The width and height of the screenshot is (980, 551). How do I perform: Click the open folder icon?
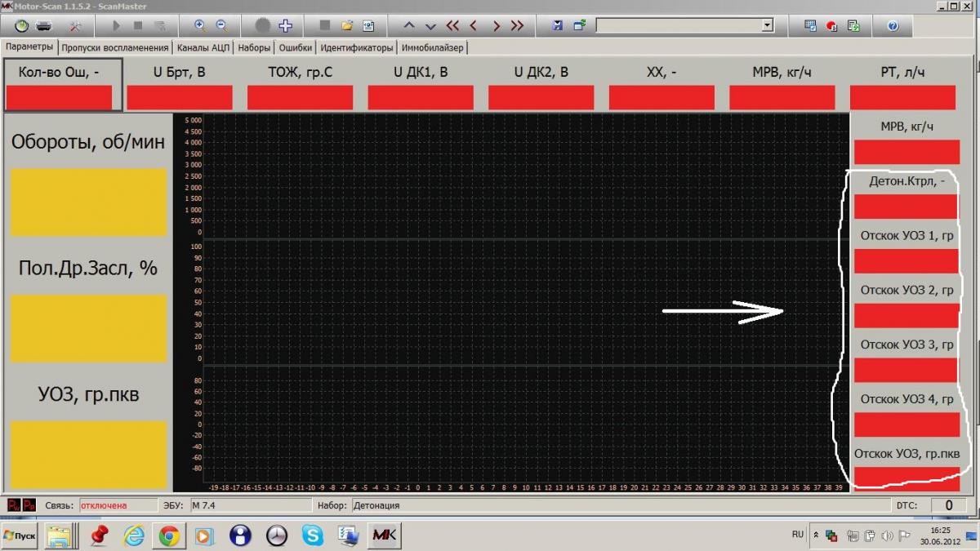347,25
